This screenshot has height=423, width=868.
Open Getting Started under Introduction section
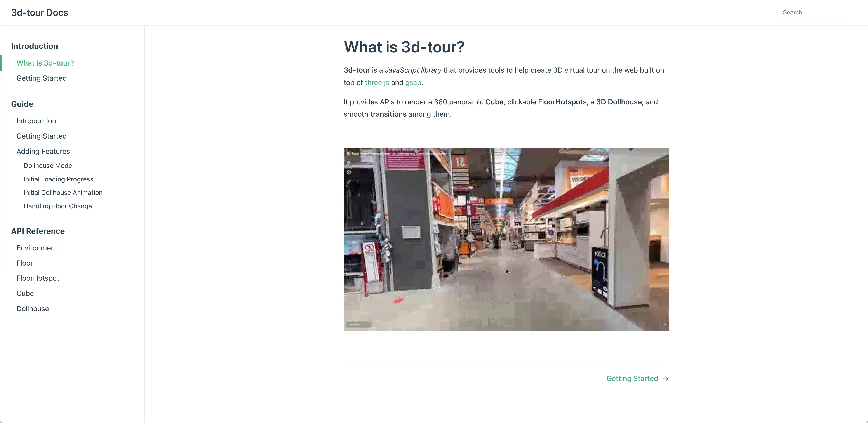41,78
